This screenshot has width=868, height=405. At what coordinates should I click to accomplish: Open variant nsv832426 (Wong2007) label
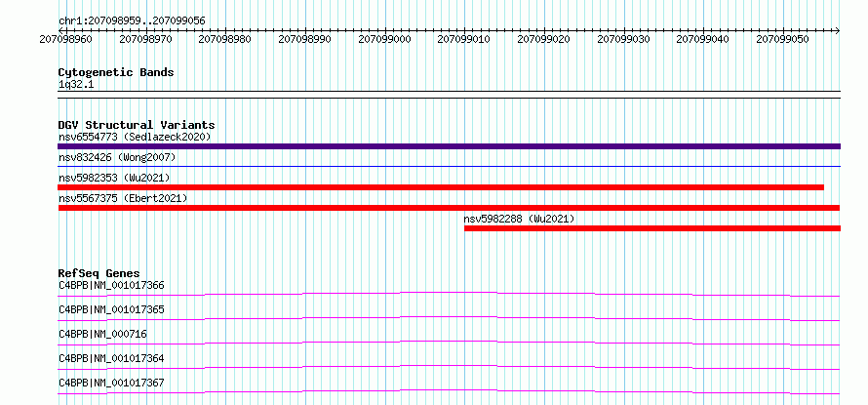(117, 157)
